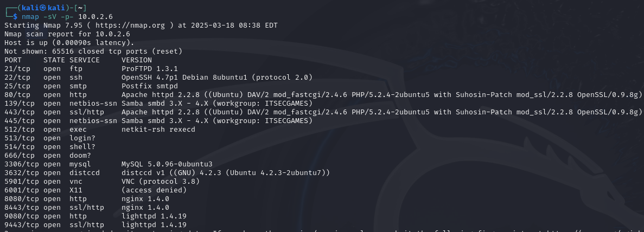Click the distccd service name
The width and height of the screenshot is (644, 232).
click(x=85, y=173)
